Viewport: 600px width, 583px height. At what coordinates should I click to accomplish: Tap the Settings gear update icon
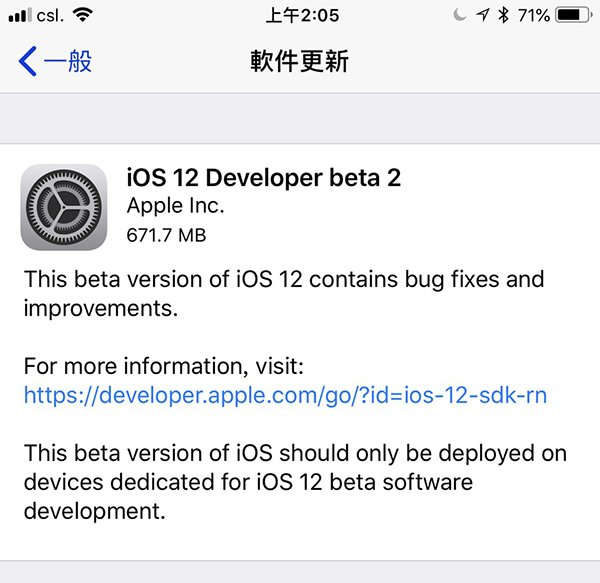pyautogui.click(x=64, y=207)
